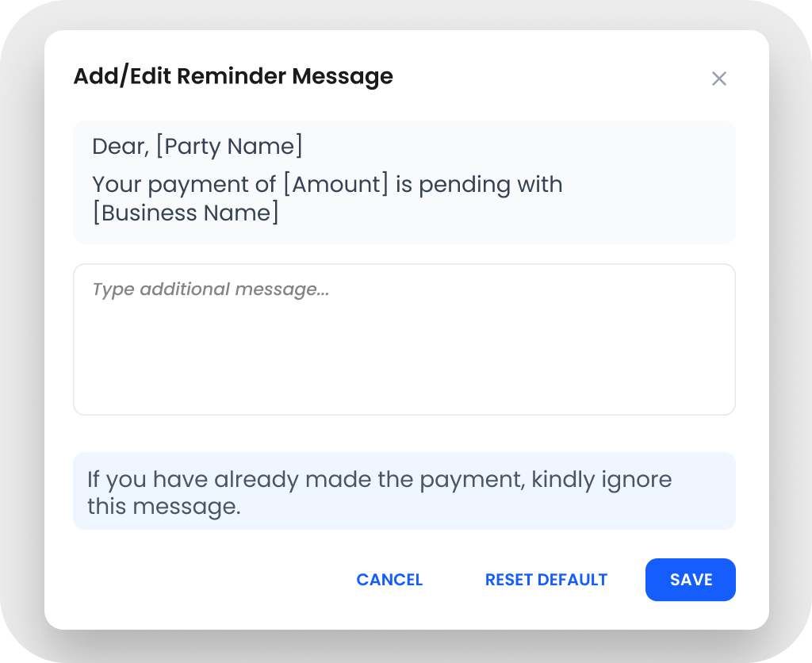This screenshot has width=812, height=663.
Task: Click the dialog title Add/Edit Reminder Message
Action: tap(234, 76)
